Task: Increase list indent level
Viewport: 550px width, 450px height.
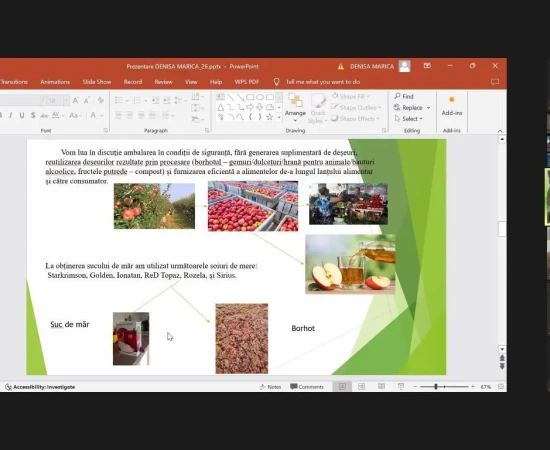Action: click(167, 101)
